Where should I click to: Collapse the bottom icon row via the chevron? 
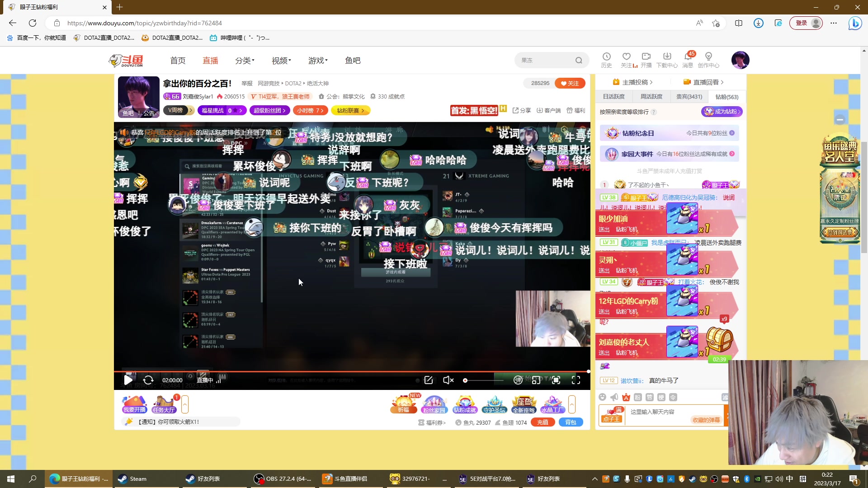(572, 405)
